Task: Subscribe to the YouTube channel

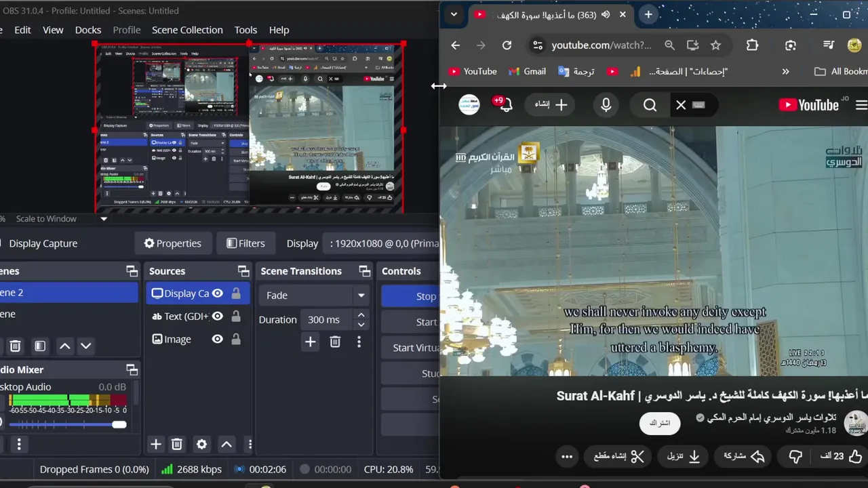Action: coord(660,423)
